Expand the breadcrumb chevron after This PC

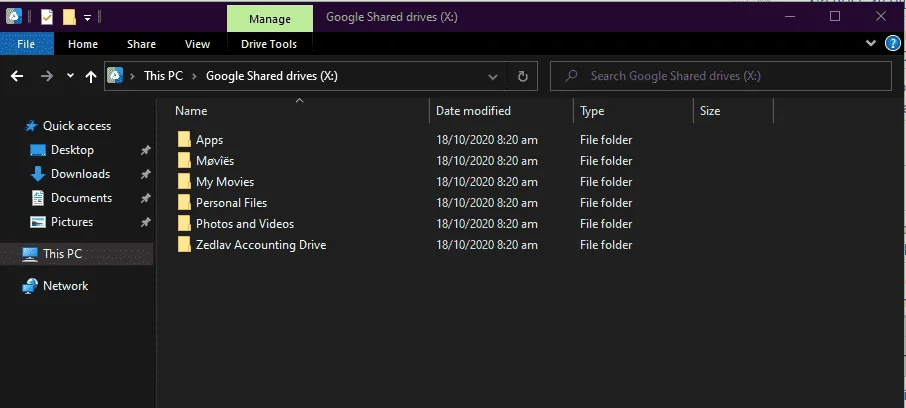(x=195, y=76)
